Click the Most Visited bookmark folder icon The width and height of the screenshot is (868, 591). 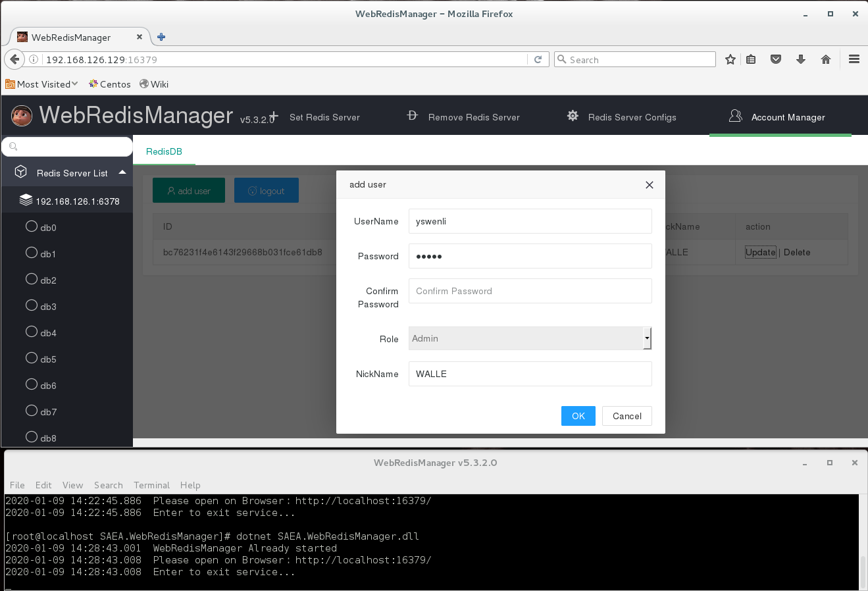(10, 84)
